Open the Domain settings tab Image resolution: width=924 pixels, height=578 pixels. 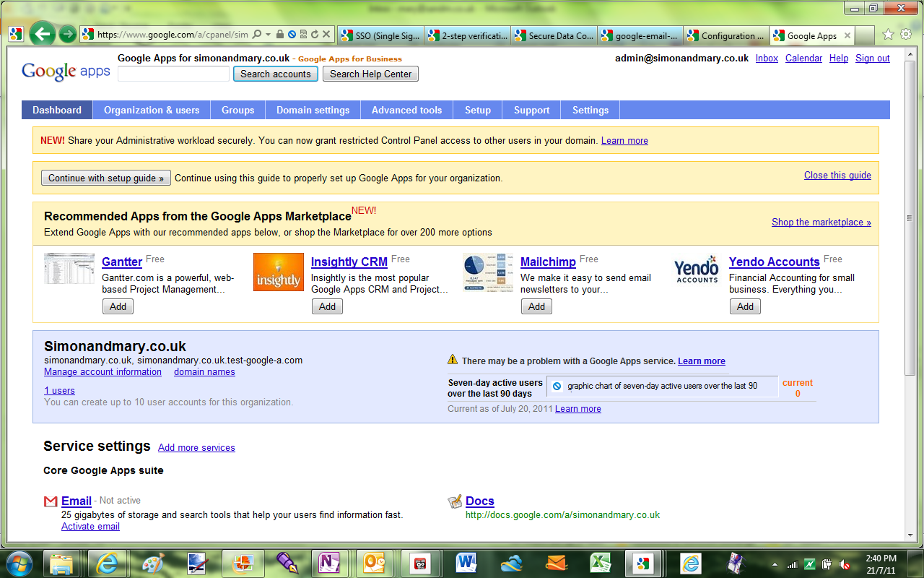coord(313,110)
